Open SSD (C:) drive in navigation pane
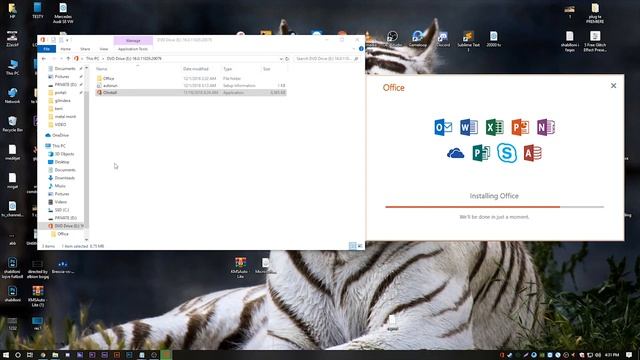 click(62, 210)
